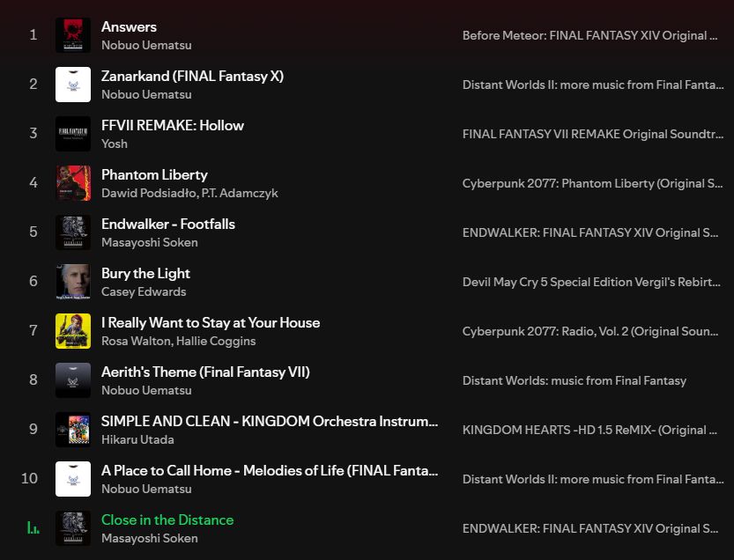Click the yellow Cyberpunk Radio Vol. 2 cover

[x=73, y=331]
